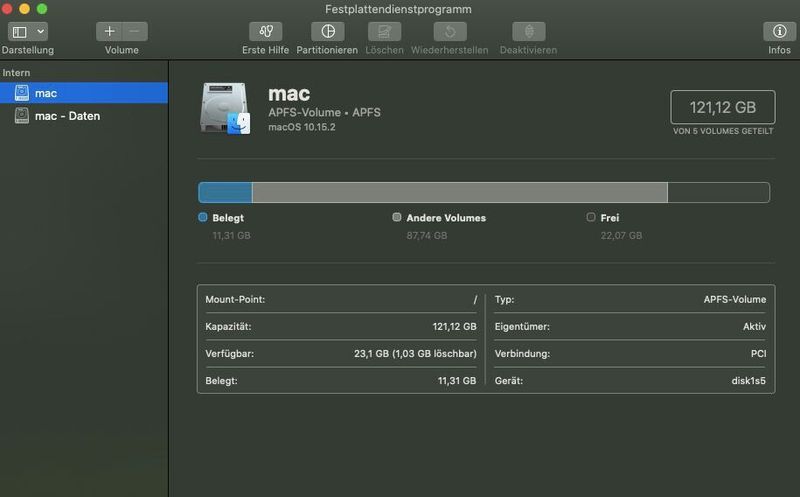Click mac - Daten disk icon
Screen dimensions: 800x497
[21, 116]
